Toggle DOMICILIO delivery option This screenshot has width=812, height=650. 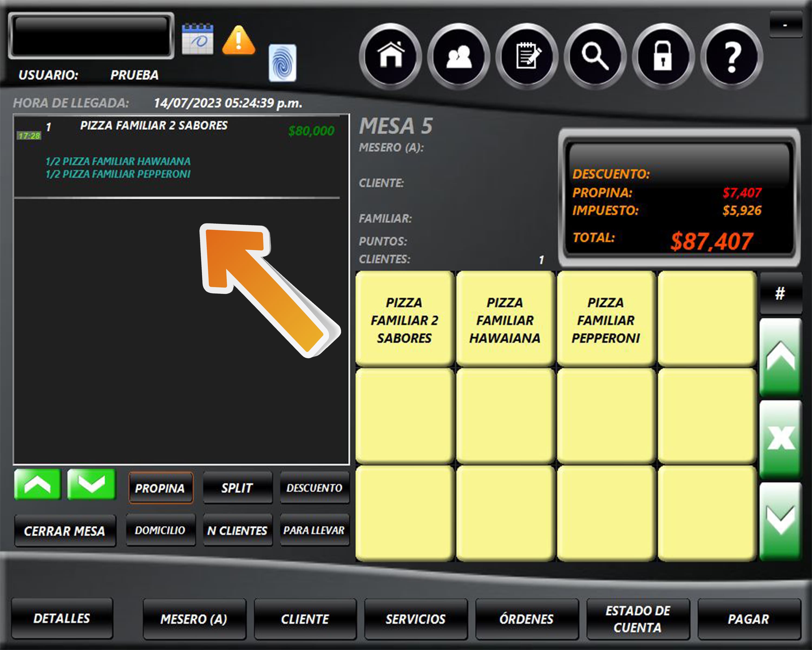coord(161,530)
